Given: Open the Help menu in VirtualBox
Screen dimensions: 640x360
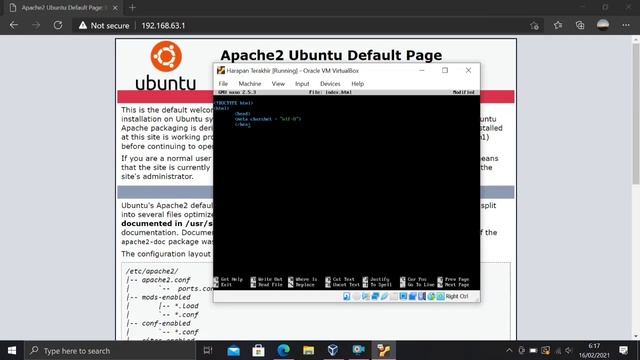Looking at the screenshot, I should pyautogui.click(x=358, y=84).
